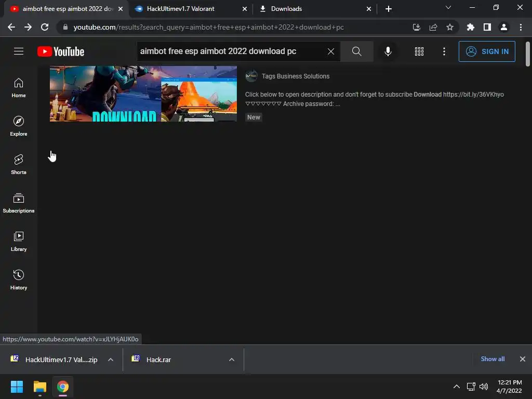Click the SIGN IN button
The width and height of the screenshot is (532, 399).
(487, 51)
